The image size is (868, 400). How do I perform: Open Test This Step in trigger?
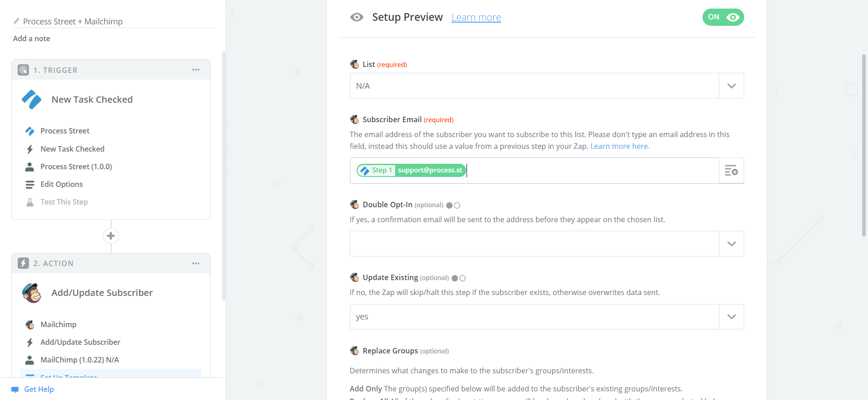coord(64,202)
